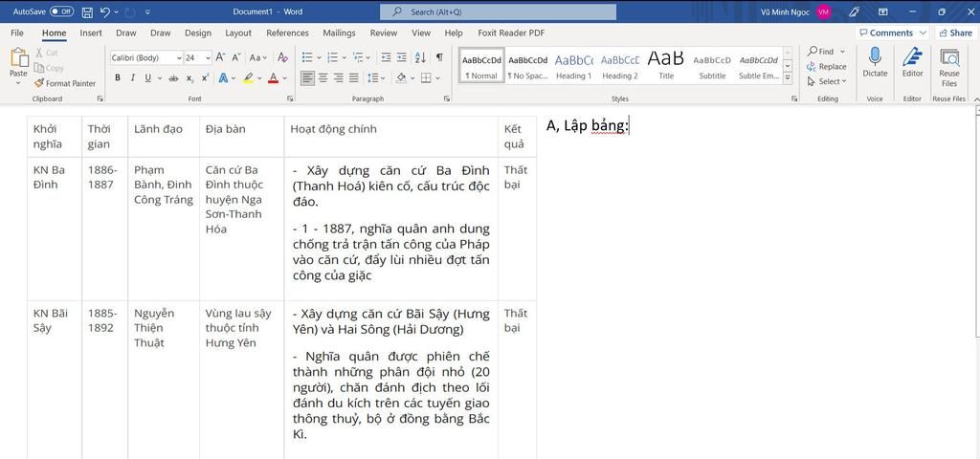Apply Heading 1 style
The height and width of the screenshot is (459, 980).
coord(574,66)
